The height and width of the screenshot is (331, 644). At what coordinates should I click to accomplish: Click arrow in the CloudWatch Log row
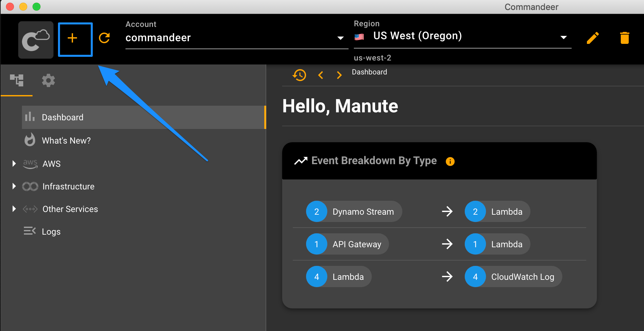tap(447, 276)
